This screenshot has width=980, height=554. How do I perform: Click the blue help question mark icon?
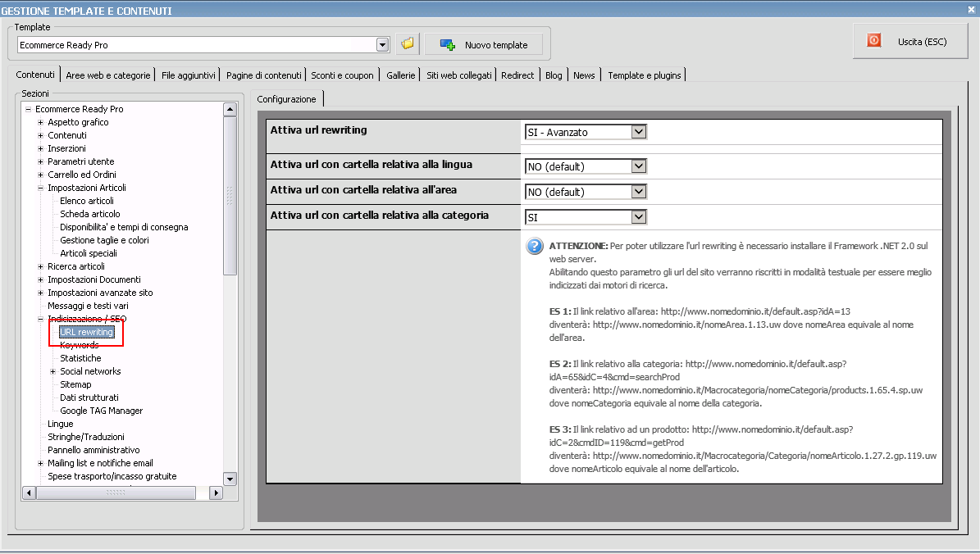(x=535, y=246)
